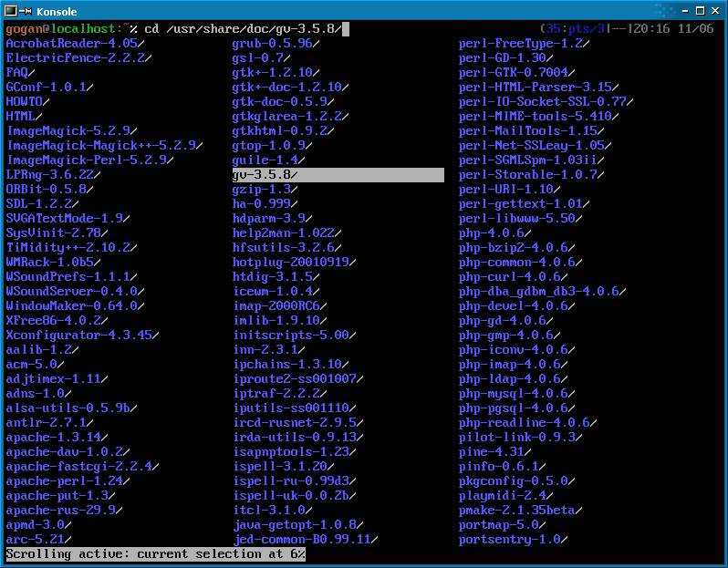The width and height of the screenshot is (728, 568).
Task: Minimize the Konsole window
Action: click(685, 11)
